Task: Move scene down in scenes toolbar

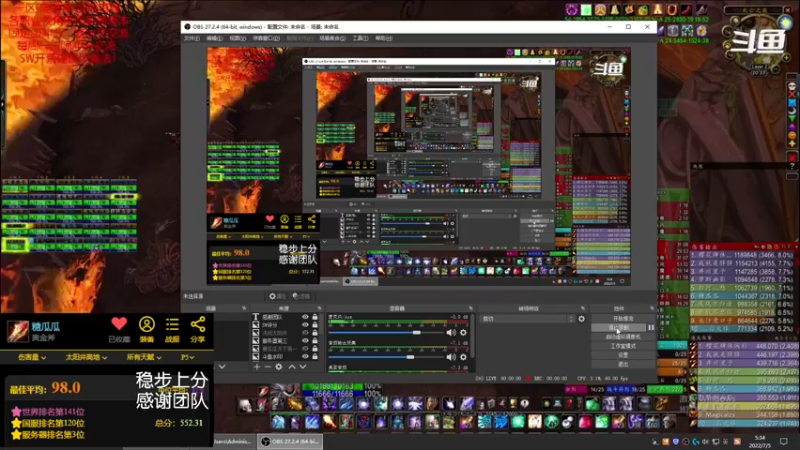Action: (222, 366)
